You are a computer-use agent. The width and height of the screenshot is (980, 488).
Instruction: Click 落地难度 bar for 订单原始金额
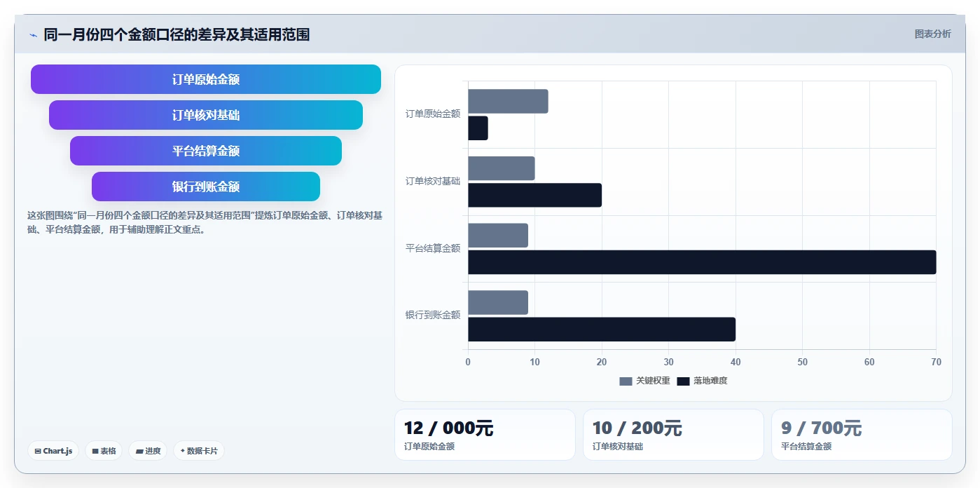click(x=478, y=128)
